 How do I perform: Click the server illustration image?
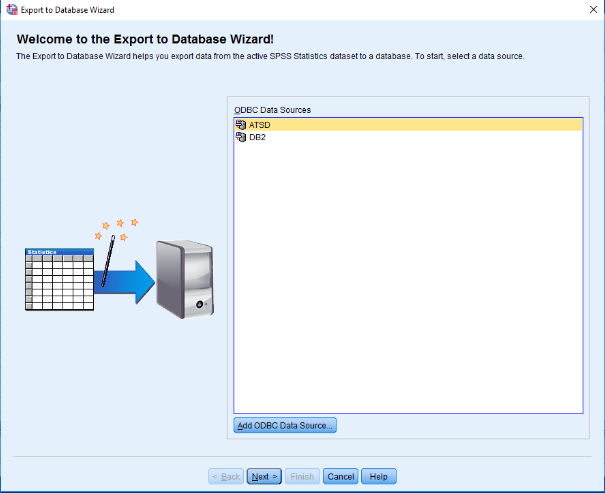tap(185, 279)
